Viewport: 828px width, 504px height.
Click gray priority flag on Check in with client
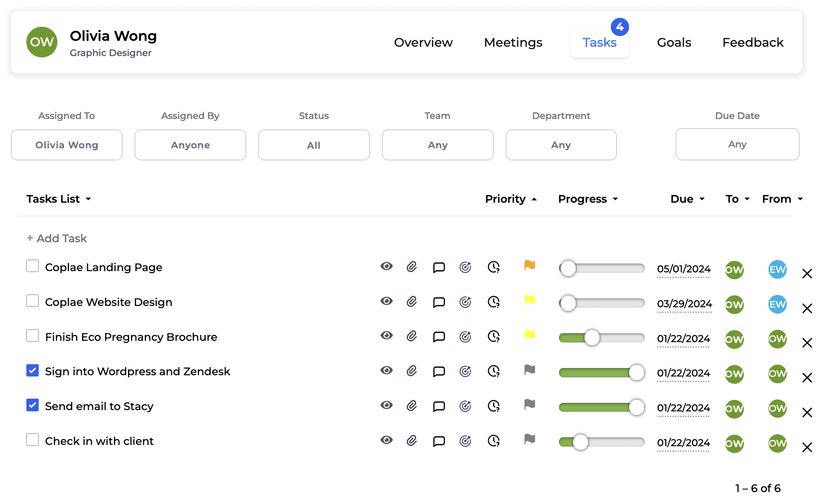[x=530, y=439]
